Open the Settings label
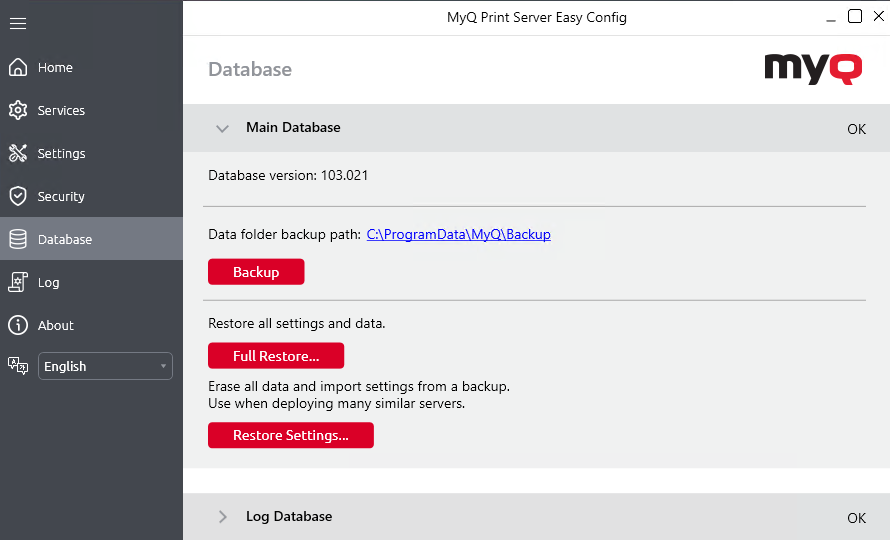Screen dimensions: 890x540 pyautogui.click(x=61, y=154)
